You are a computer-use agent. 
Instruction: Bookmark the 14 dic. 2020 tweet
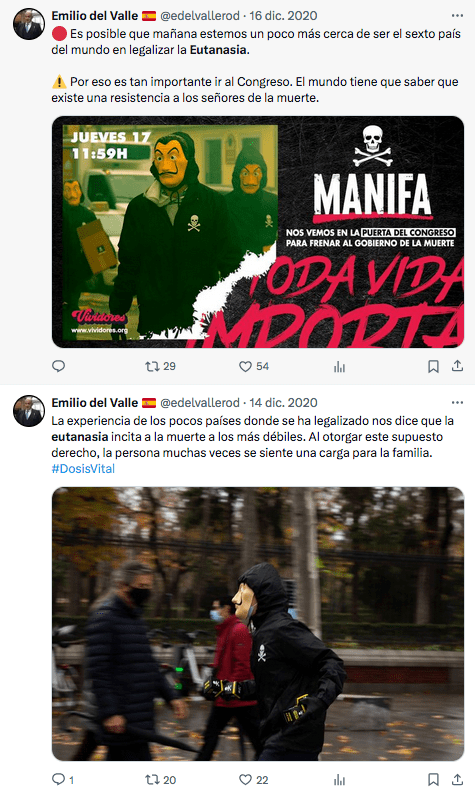[433, 779]
